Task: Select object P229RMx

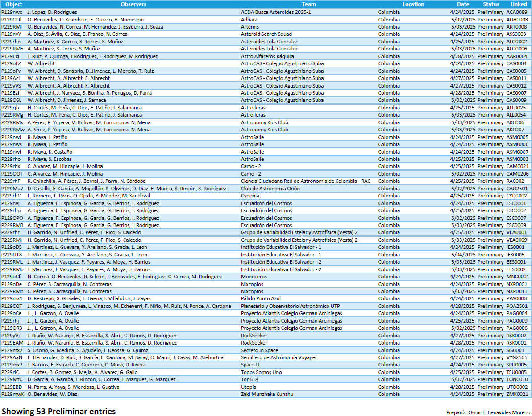Action: click(x=12, y=122)
